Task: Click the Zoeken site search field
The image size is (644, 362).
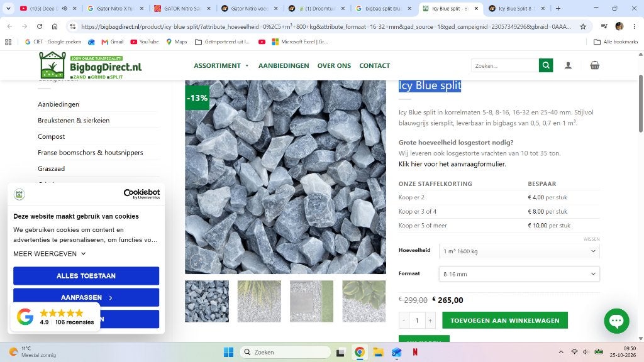Action: tap(505, 65)
